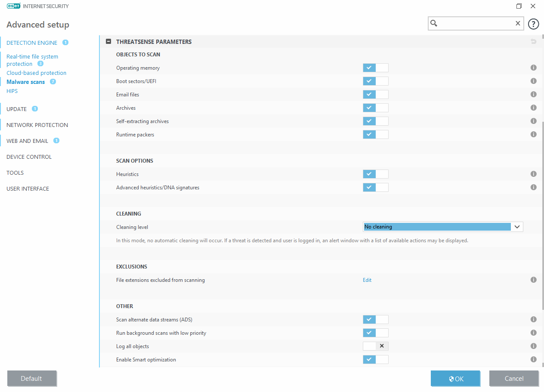Click inside the search input field
The height and width of the screenshot is (392, 544).
pos(476,24)
